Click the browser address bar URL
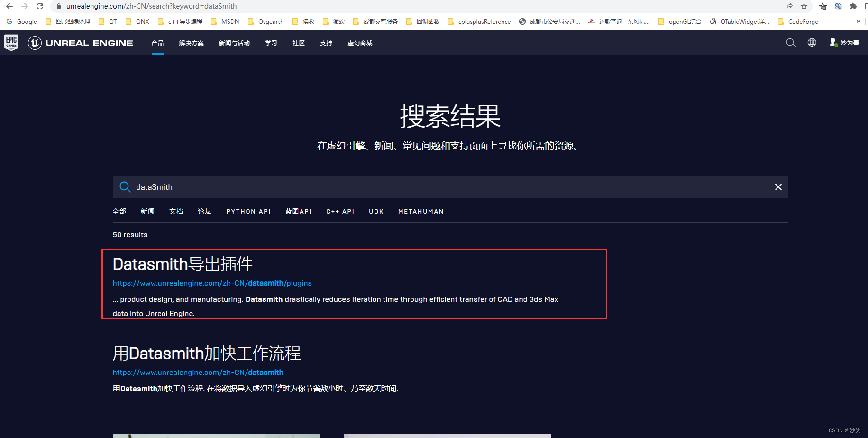Screen dimensions: 868x438 152,6
